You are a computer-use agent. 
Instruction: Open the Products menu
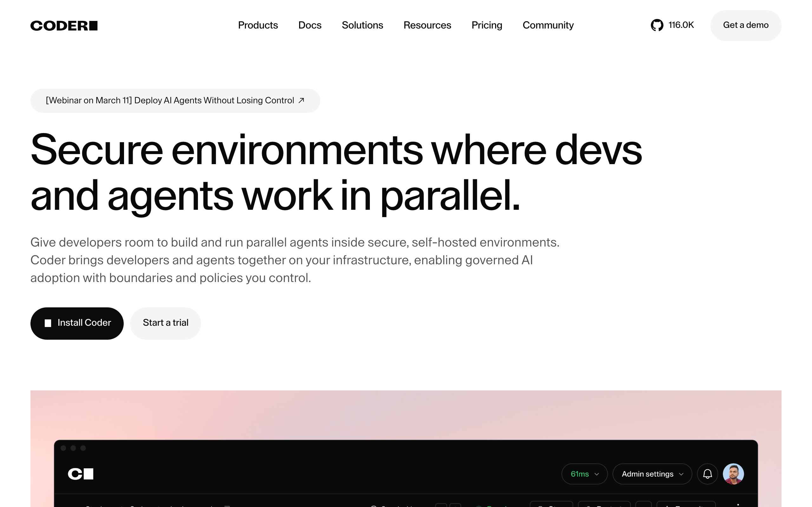pos(258,25)
